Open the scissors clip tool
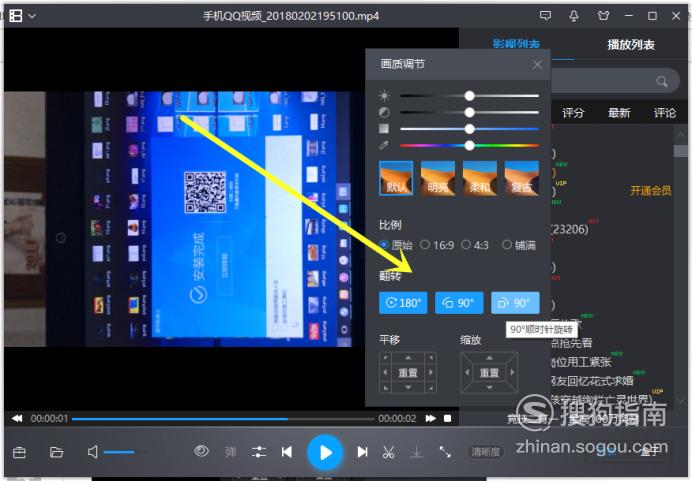 pos(388,452)
